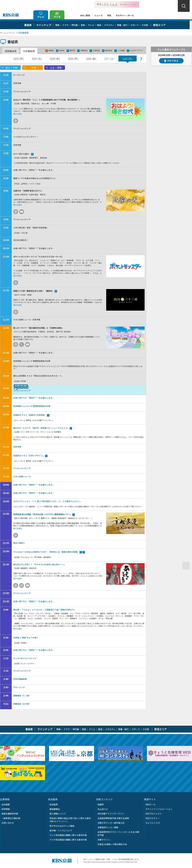Open the 17:55 ＫＢＳ京都ニュース program link
The image size is (192, 868).
coord(22,477)
